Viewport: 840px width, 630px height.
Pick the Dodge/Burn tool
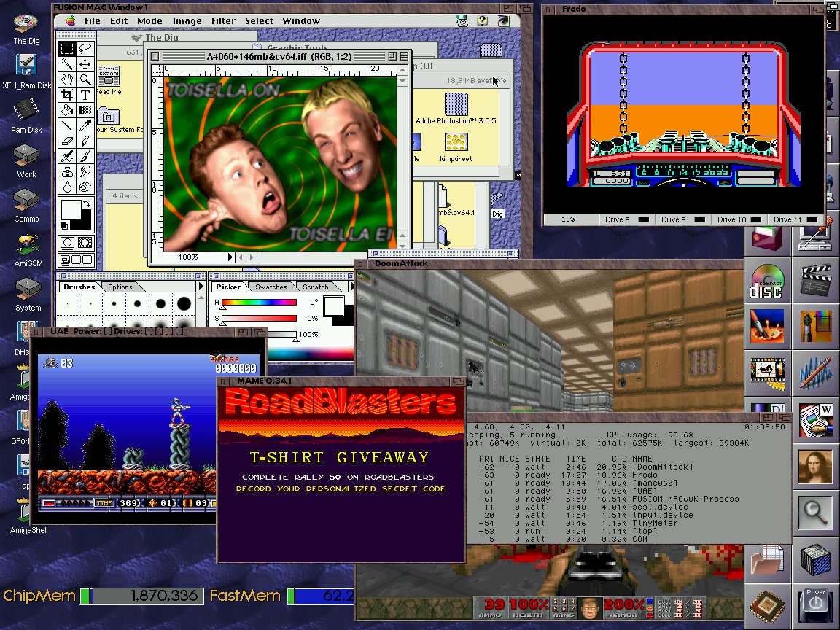click(85, 187)
